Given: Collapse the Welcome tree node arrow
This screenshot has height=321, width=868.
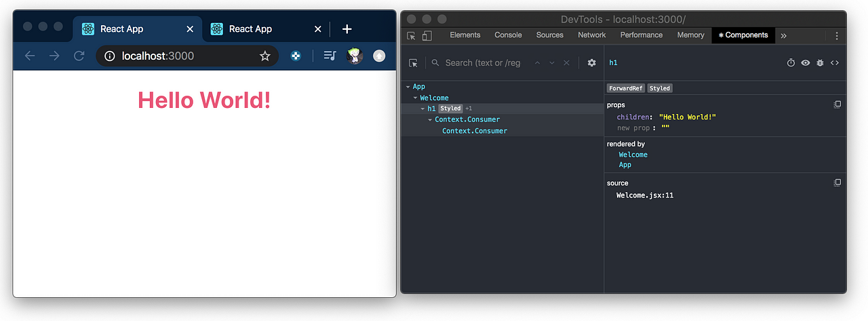Looking at the screenshot, I should tap(416, 98).
